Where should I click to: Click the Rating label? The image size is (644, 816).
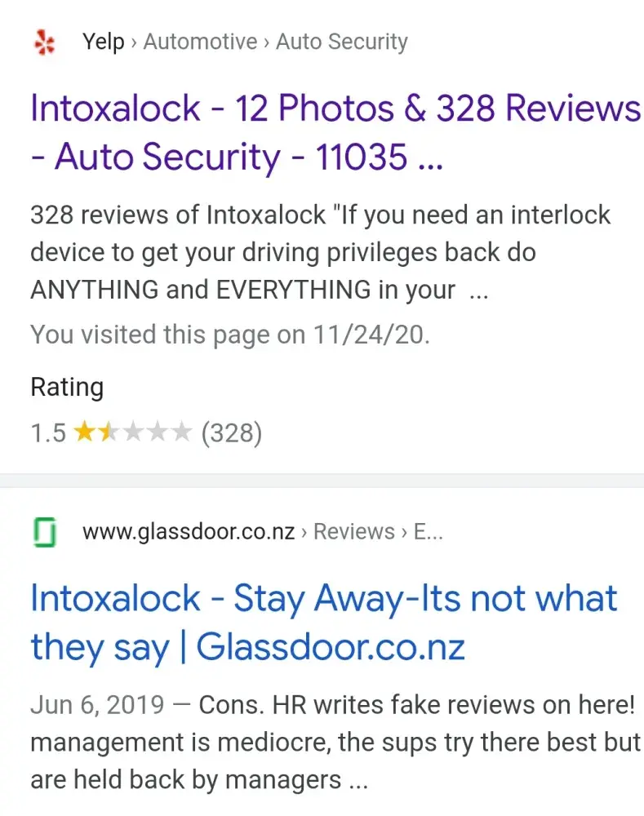[67, 387]
